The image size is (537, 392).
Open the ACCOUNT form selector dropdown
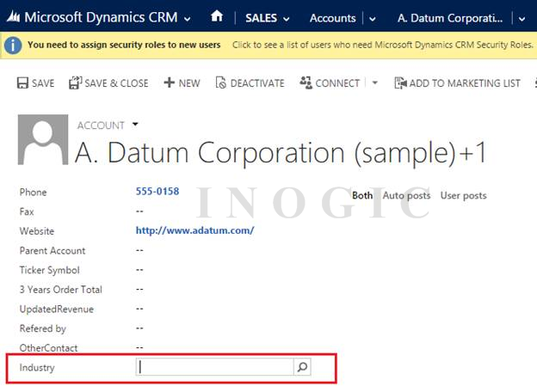point(135,124)
